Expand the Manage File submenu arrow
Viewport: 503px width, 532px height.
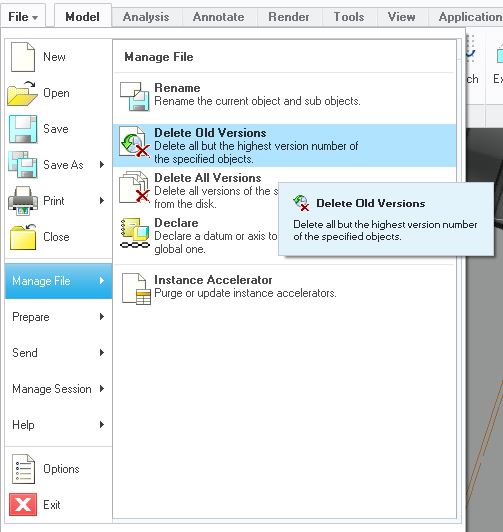[102, 281]
